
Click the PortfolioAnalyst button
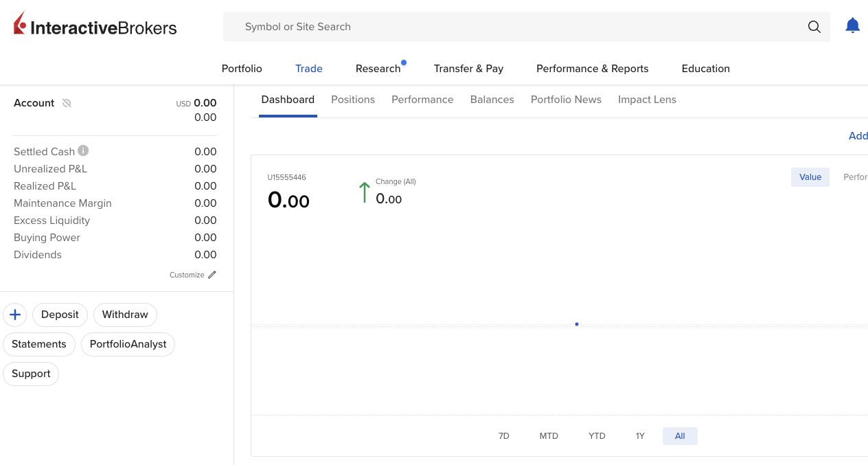pyautogui.click(x=128, y=344)
